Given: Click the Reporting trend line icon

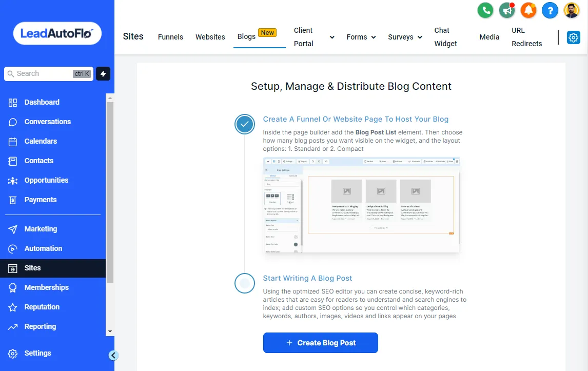Looking at the screenshot, I should pyautogui.click(x=13, y=327).
